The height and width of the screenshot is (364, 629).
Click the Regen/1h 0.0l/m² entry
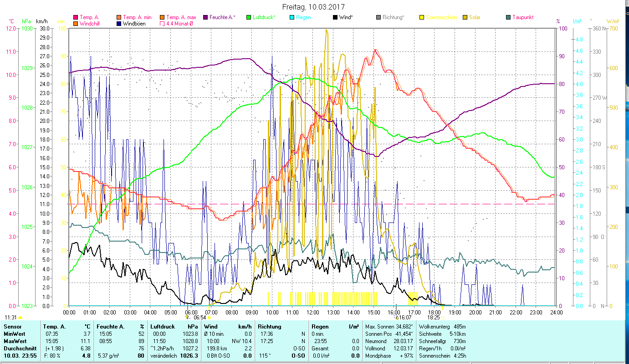[442, 349]
